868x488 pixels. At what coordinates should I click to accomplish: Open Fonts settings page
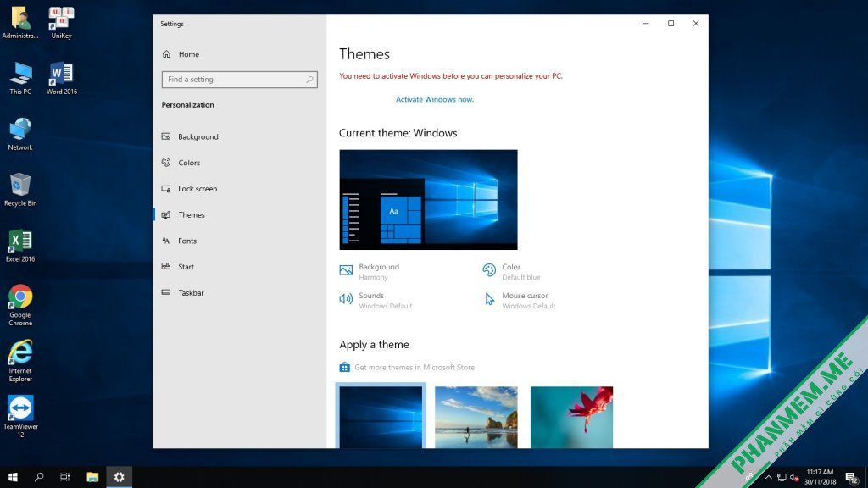point(180,241)
